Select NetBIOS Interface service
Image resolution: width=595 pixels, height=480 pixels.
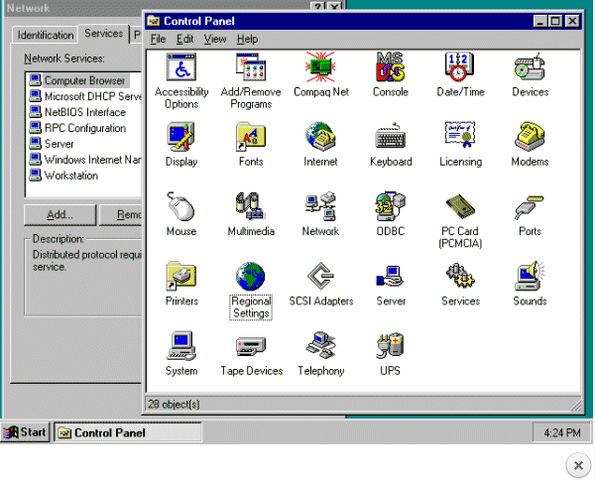(x=77, y=112)
